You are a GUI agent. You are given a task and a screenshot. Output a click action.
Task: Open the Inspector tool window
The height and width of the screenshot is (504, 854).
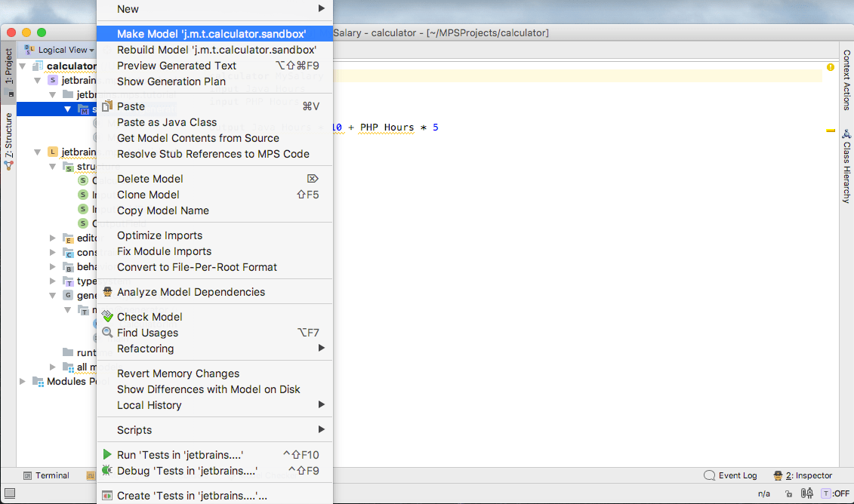click(803, 475)
